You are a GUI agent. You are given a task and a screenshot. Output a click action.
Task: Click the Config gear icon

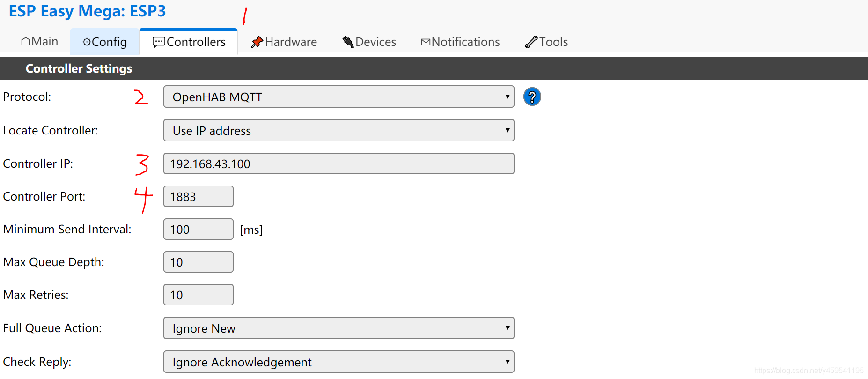pos(87,42)
